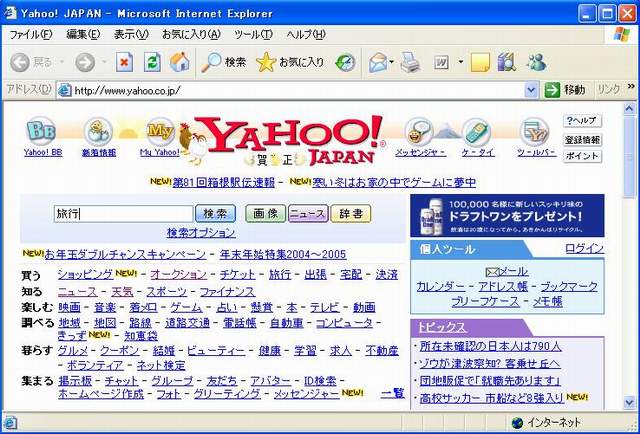Open the 路線 link

(140, 323)
